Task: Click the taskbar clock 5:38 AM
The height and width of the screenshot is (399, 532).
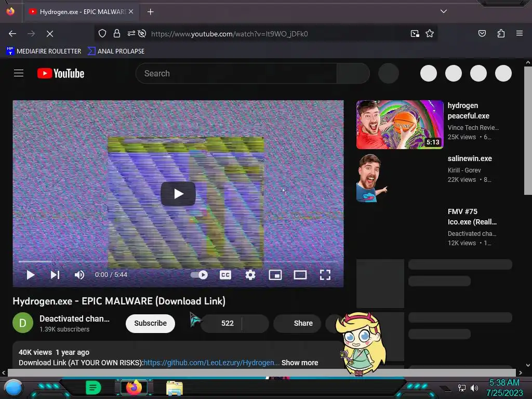Action: [504, 382]
